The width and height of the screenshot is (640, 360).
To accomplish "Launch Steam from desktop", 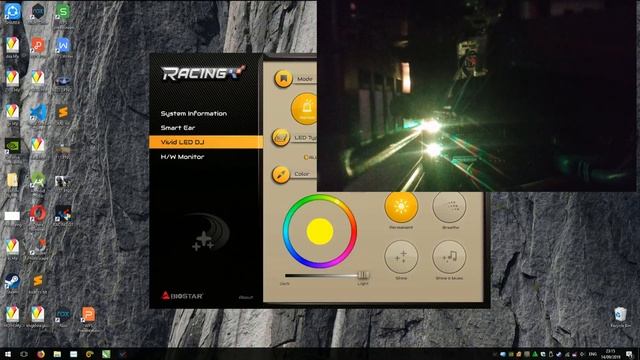I will click(x=12, y=282).
